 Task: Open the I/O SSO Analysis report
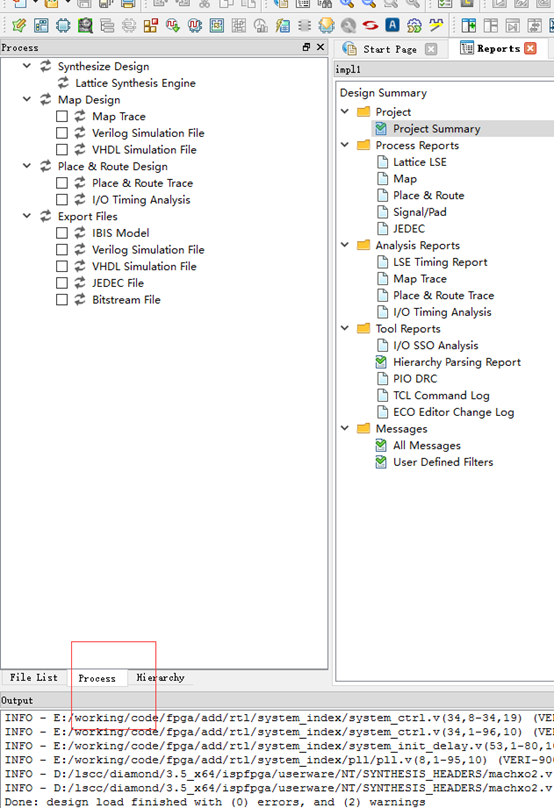pyautogui.click(x=435, y=345)
